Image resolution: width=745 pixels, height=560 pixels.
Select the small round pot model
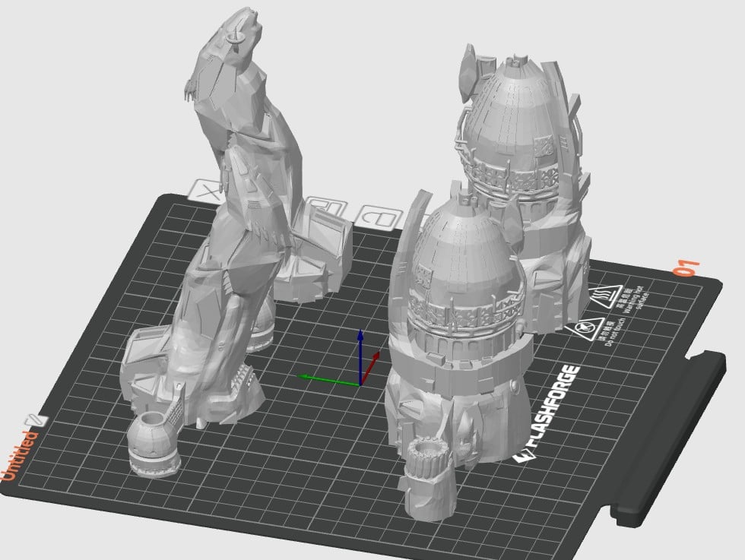pyautogui.click(x=154, y=445)
